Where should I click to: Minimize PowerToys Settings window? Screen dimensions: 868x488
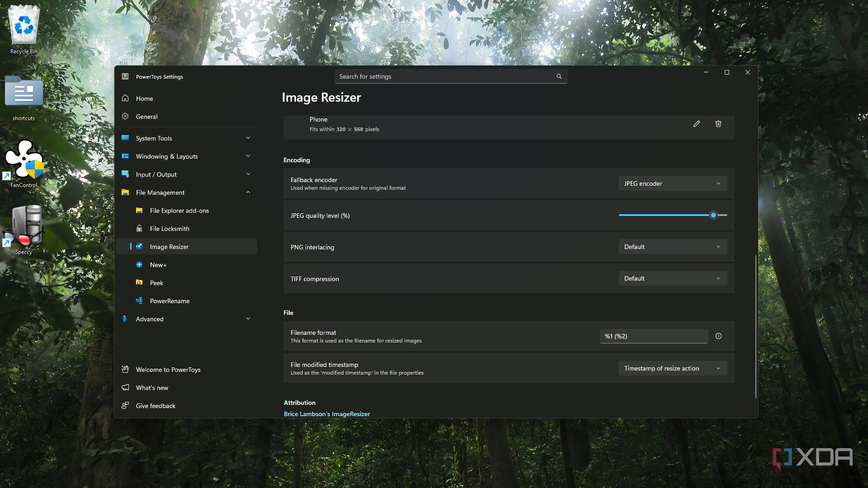coord(706,72)
